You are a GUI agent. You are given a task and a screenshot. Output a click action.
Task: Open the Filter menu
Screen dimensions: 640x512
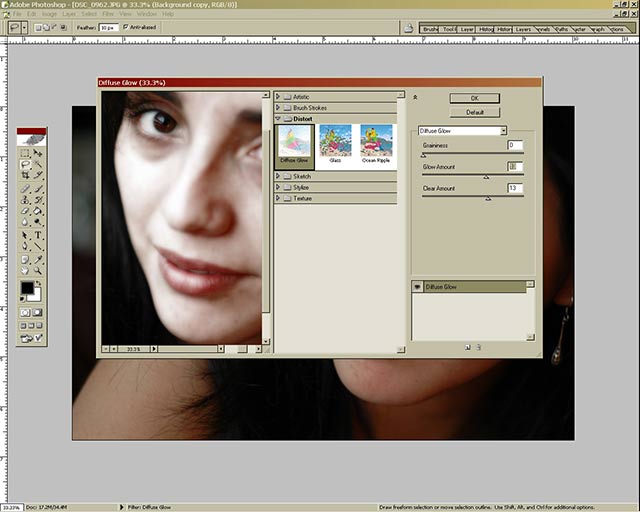click(108, 14)
